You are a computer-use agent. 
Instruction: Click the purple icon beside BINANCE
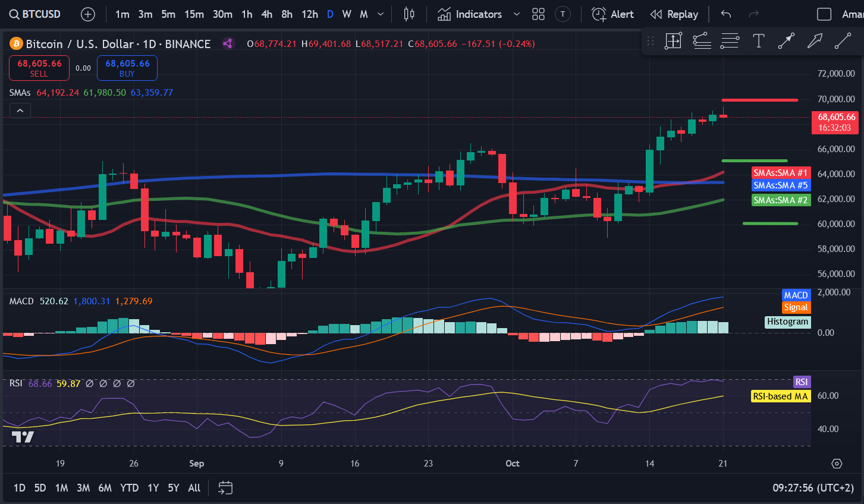[227, 43]
